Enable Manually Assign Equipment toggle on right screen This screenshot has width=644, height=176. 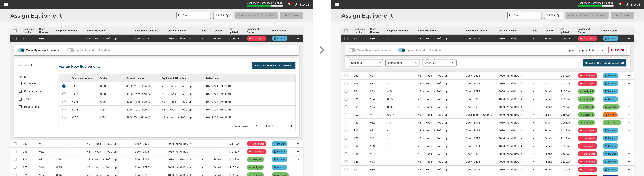(352, 50)
